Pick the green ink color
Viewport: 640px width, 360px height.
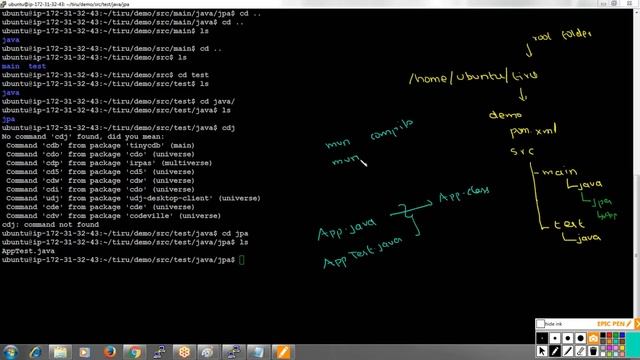(x=616, y=335)
